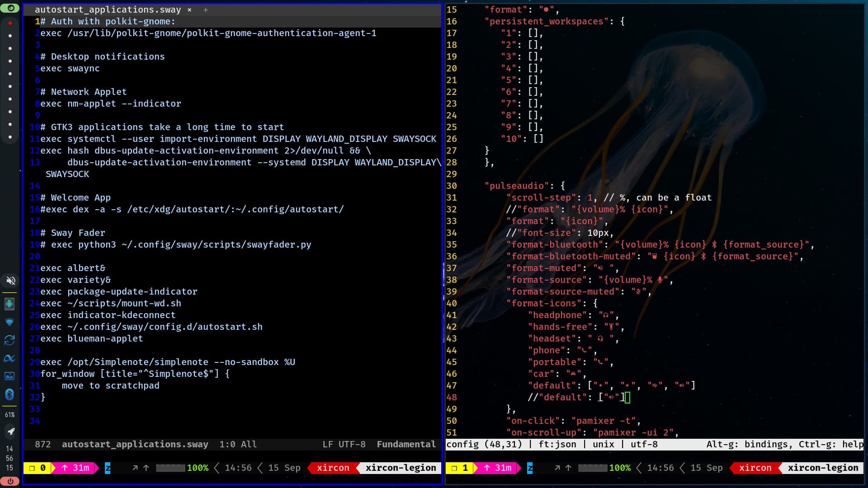868x488 pixels.
Task: Click Ctrl-g: help hint
Action: coord(831,444)
